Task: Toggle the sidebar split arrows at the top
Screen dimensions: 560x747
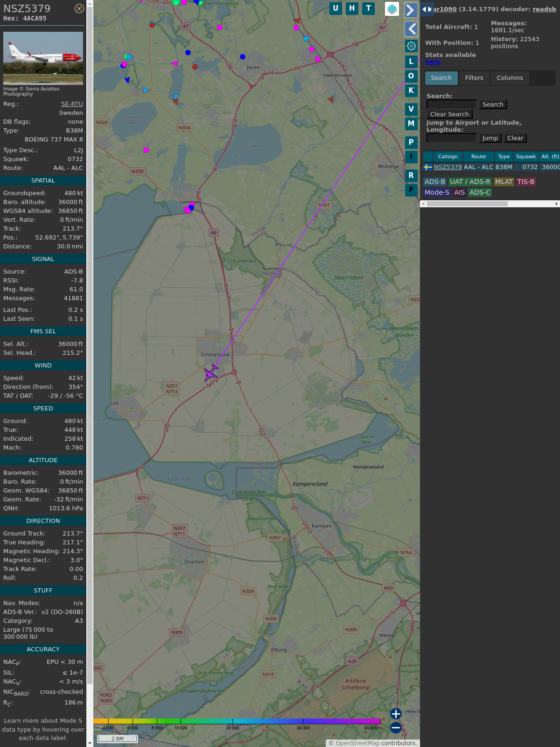Action: tap(427, 9)
